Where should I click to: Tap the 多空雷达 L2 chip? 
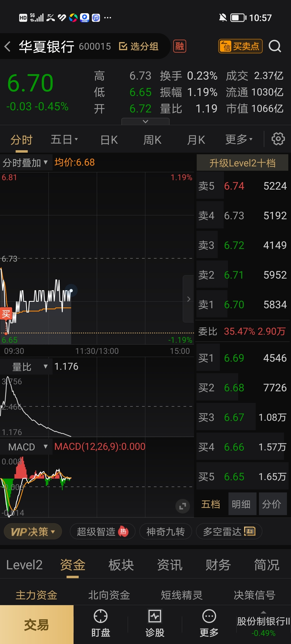[229, 532]
